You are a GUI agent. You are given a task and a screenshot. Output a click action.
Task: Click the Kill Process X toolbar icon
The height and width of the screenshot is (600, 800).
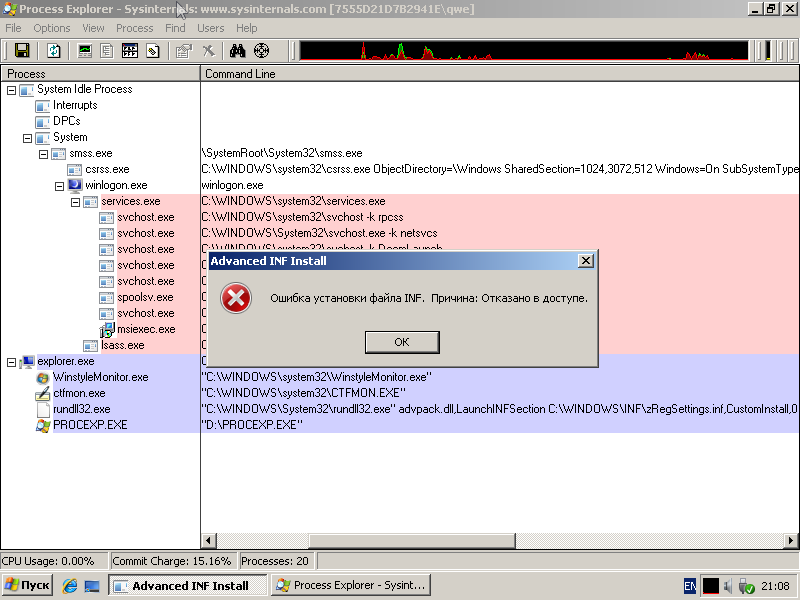[208, 50]
